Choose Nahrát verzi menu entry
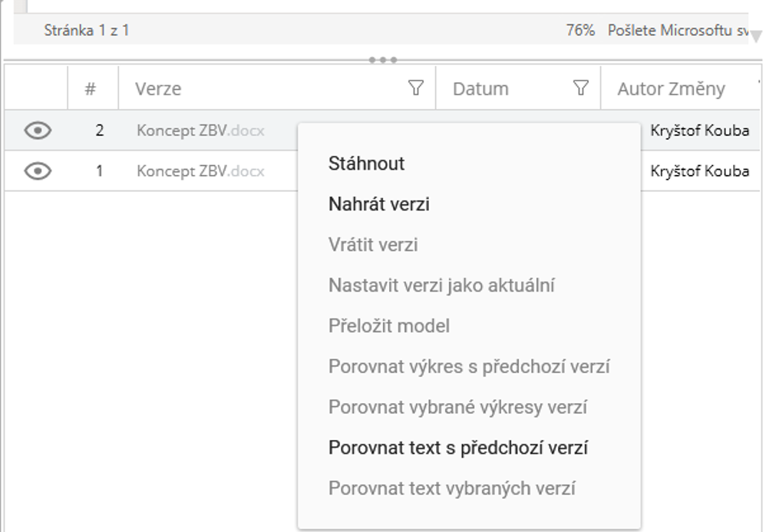 pos(378,204)
